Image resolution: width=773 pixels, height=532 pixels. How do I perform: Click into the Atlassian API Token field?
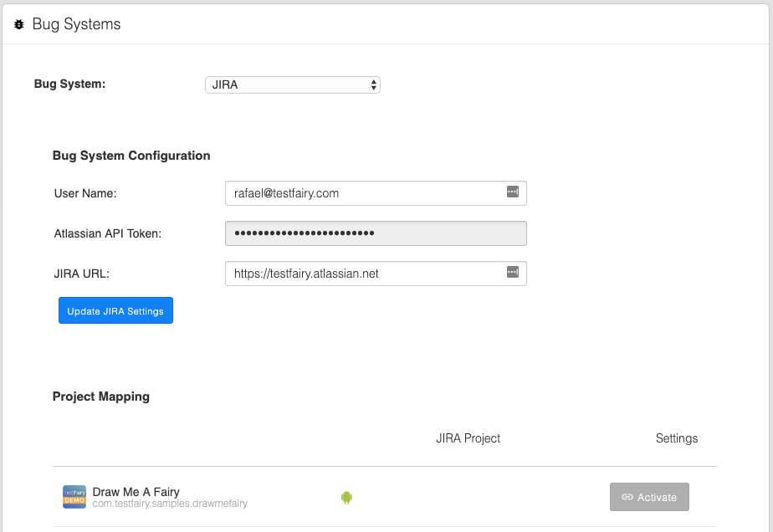376,233
